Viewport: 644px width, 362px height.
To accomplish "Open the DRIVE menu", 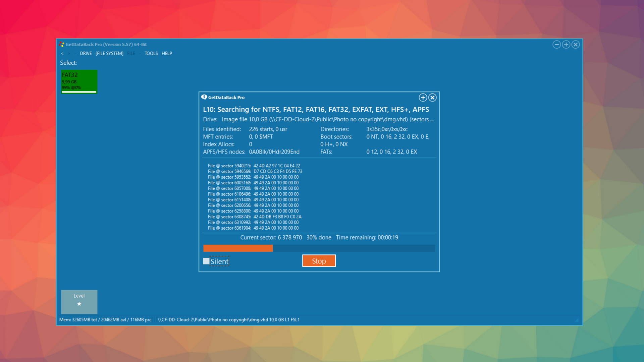I will point(86,53).
